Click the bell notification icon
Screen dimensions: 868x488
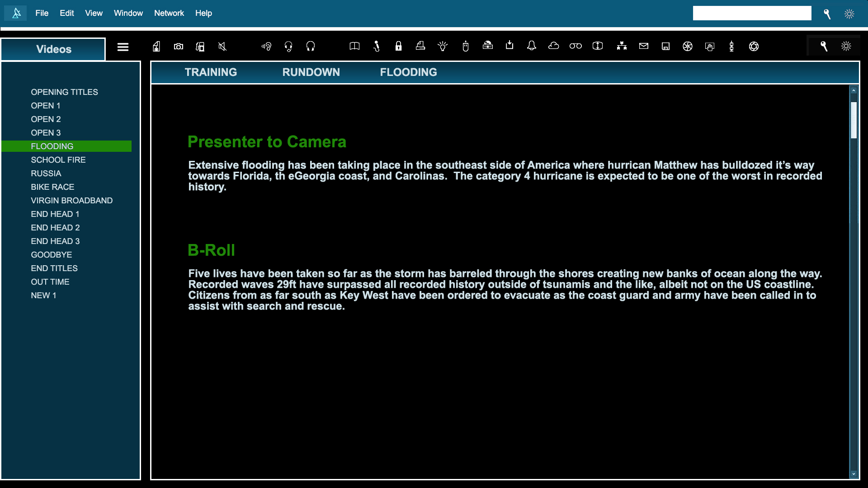point(532,46)
